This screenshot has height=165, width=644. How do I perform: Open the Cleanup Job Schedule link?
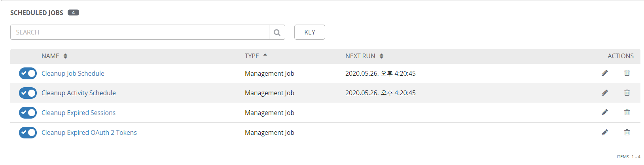click(73, 73)
